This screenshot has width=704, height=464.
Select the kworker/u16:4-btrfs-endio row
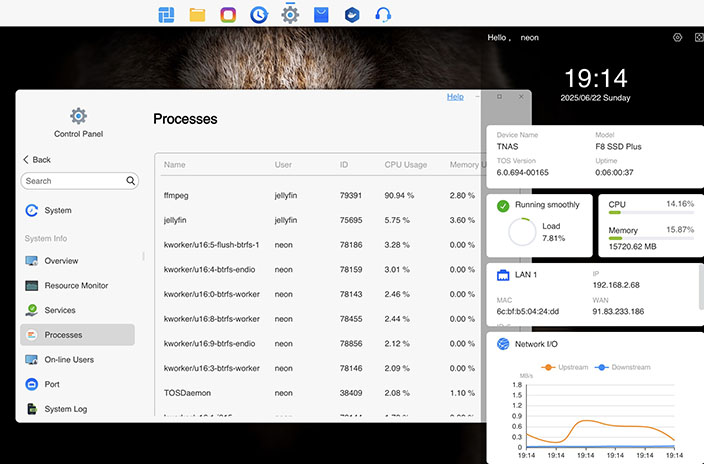(x=321, y=270)
